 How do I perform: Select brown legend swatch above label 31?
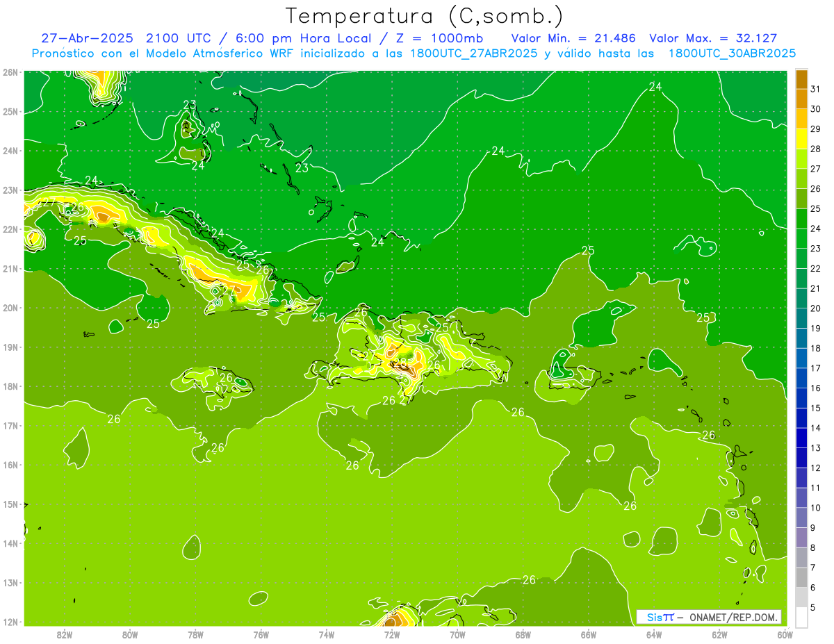(801, 79)
